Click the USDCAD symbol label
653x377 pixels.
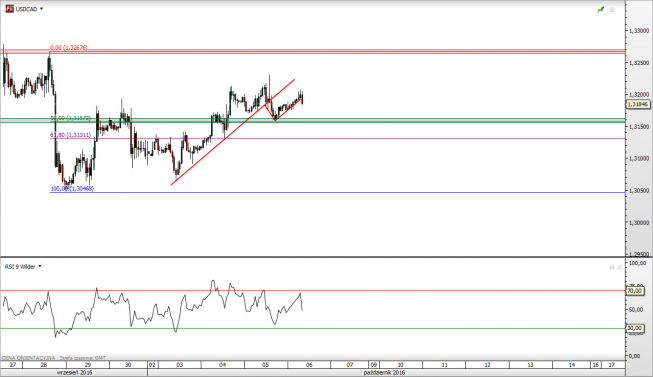pyautogui.click(x=26, y=9)
